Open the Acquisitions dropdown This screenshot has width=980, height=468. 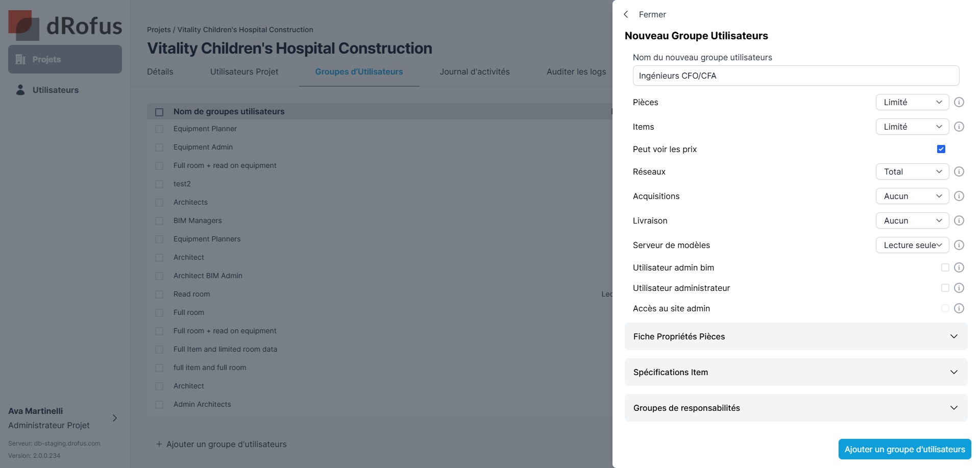tap(912, 196)
